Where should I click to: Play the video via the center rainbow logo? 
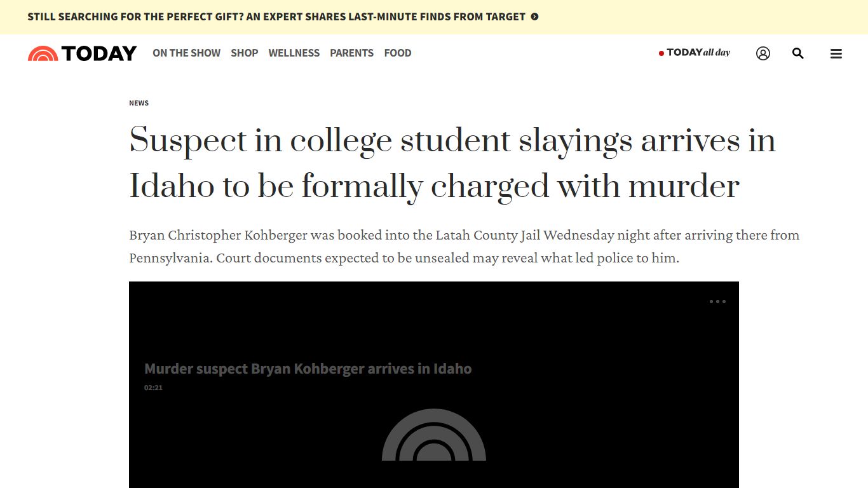434,435
